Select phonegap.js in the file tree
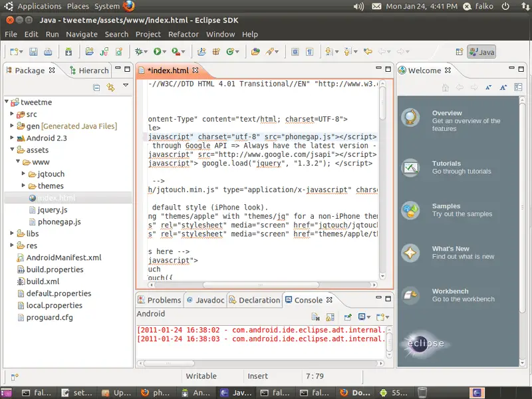 pos(55,221)
